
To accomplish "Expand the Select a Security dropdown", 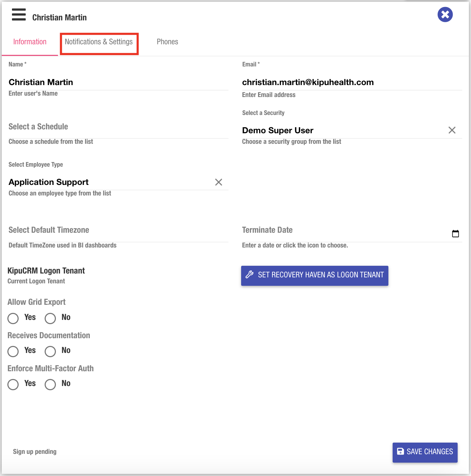I will coord(341,130).
